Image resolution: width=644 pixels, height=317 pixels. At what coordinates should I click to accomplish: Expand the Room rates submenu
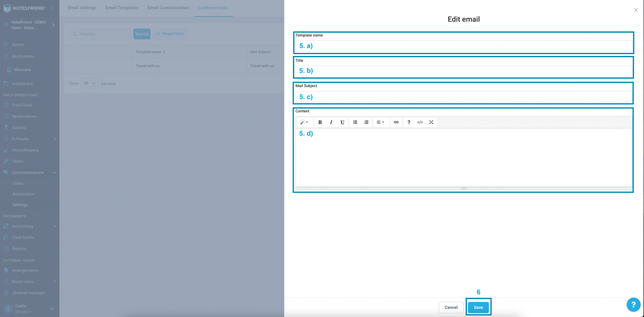(x=55, y=282)
